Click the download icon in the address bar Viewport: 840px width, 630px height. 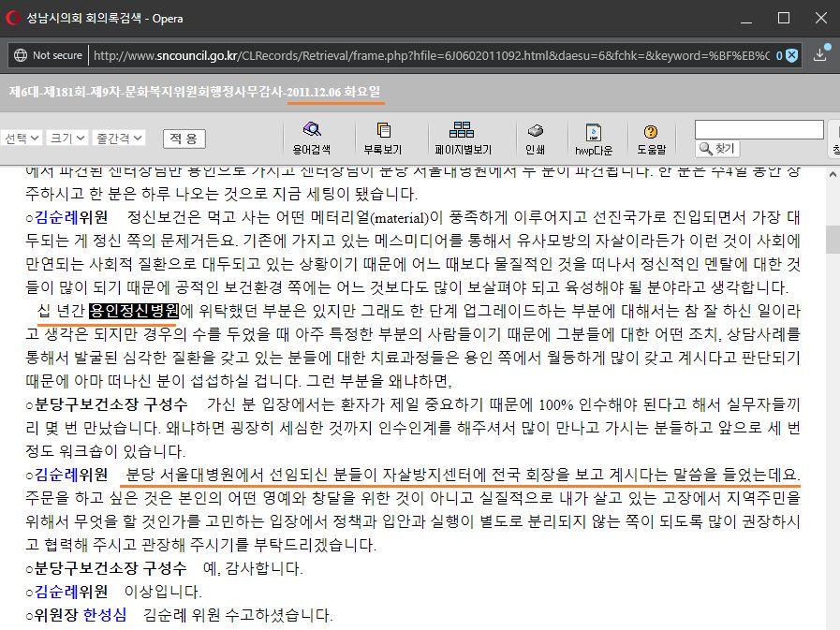pos(822,55)
